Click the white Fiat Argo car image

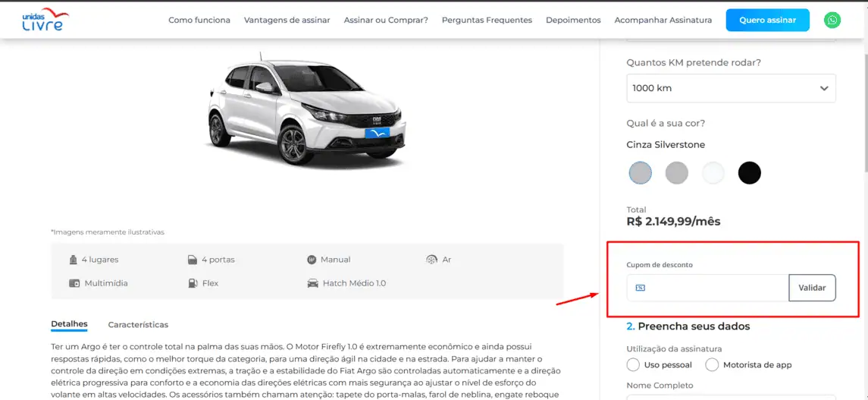(x=306, y=110)
